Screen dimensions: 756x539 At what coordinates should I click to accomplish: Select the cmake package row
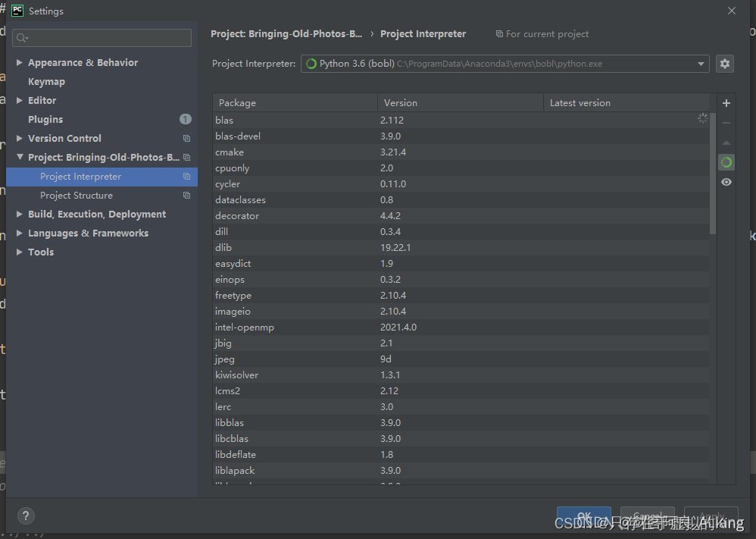[x=461, y=152]
